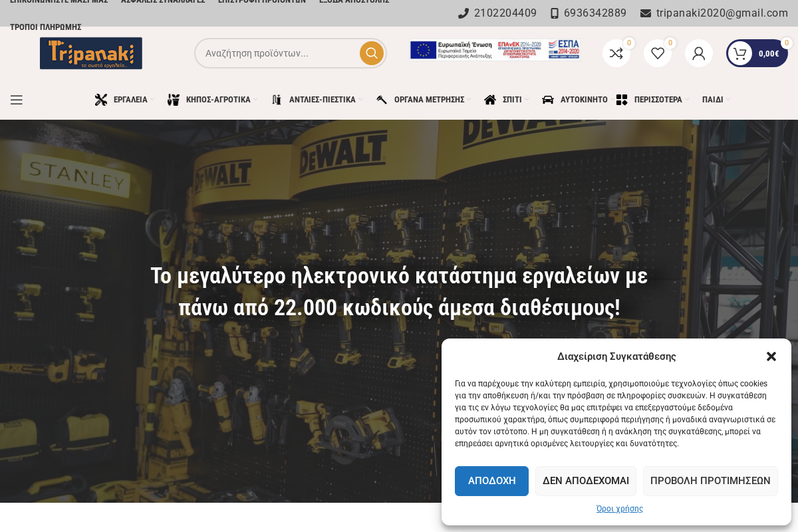This screenshot has width=798, height=532.
Task: Open the Όροι χρήσης link
Action: (620, 509)
